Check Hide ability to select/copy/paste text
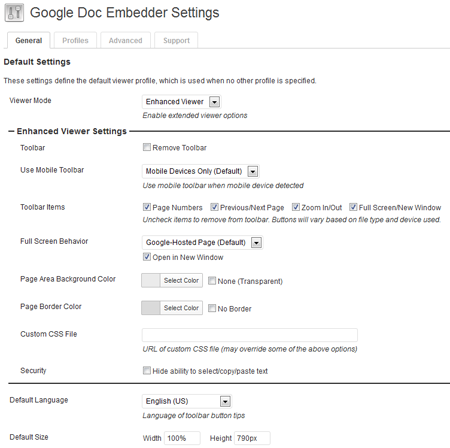The width and height of the screenshot is (450, 448). tap(147, 370)
